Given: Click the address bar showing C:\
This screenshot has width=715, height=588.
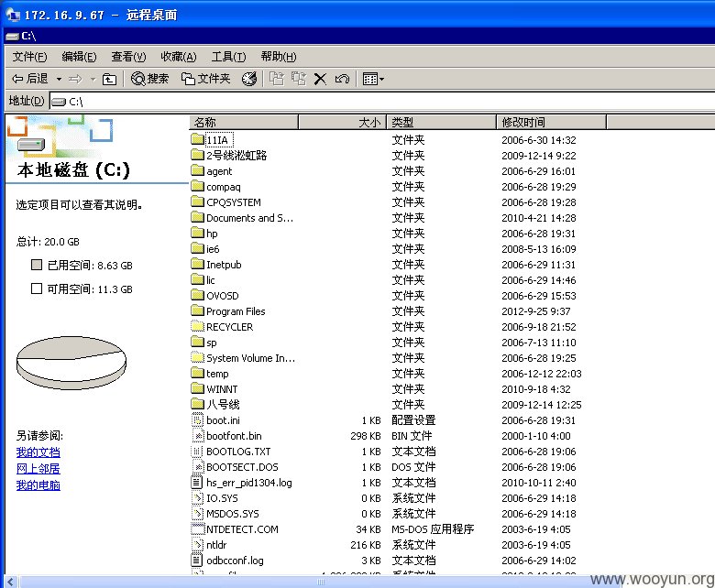Looking at the screenshot, I should (382, 101).
